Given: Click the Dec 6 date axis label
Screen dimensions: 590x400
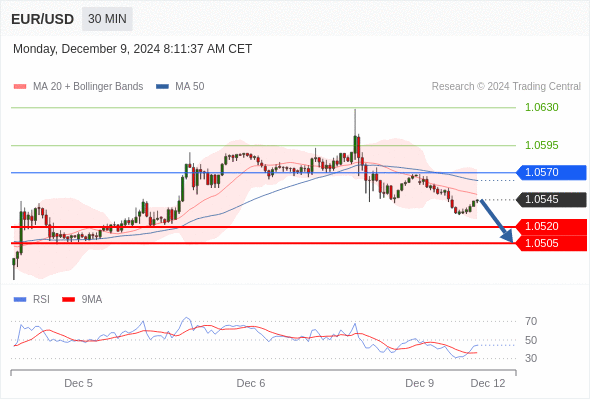Looking at the screenshot, I should tap(251, 383).
